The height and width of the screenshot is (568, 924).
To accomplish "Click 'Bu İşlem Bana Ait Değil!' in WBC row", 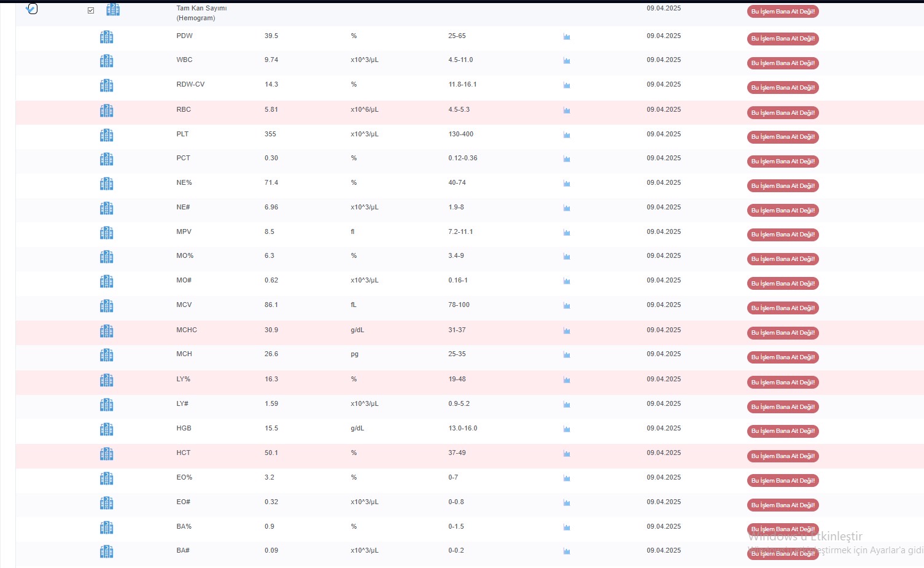I will (783, 63).
